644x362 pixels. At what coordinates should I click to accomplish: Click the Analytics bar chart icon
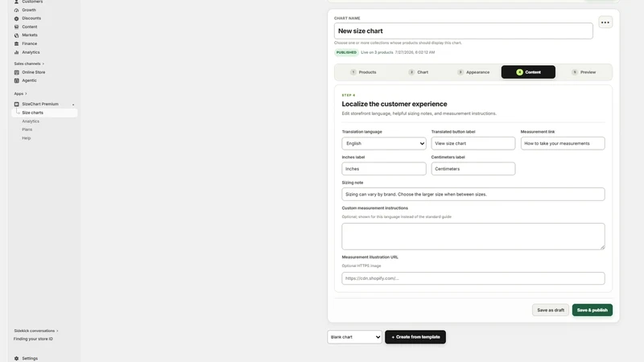(16, 52)
